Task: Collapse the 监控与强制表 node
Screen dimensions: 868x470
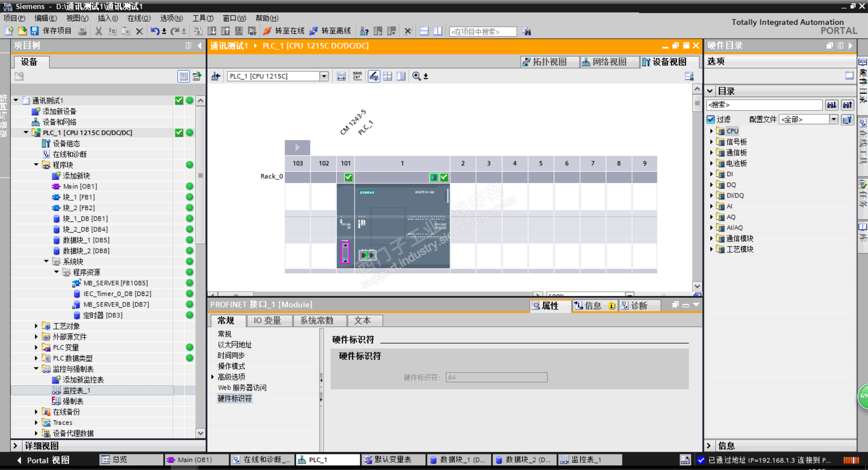Action: click(x=36, y=369)
